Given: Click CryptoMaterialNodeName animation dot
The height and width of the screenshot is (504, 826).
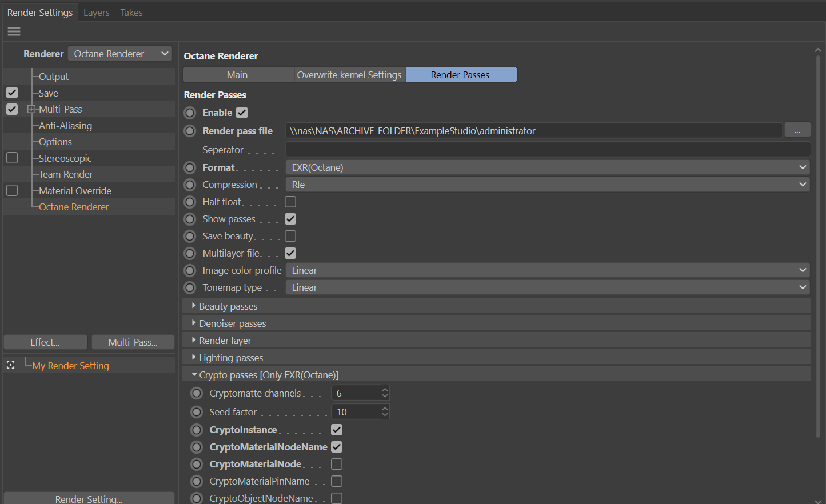Looking at the screenshot, I should coord(197,447).
